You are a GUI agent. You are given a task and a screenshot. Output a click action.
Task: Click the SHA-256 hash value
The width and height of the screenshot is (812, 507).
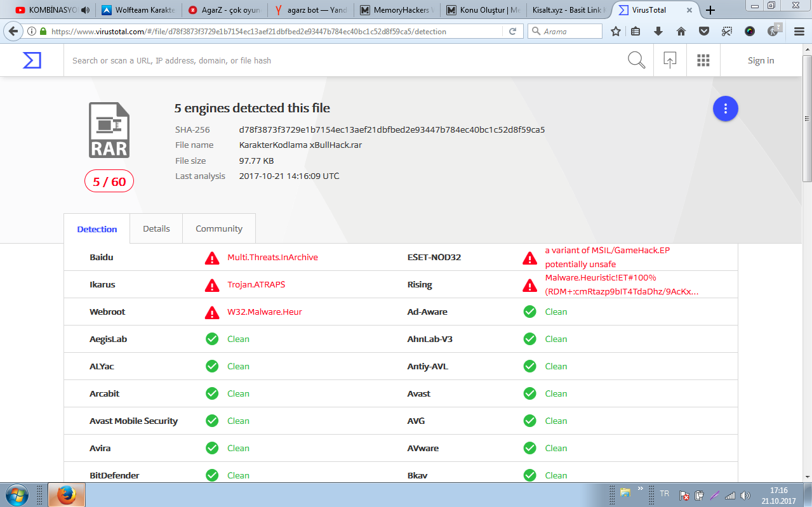pyautogui.click(x=392, y=129)
